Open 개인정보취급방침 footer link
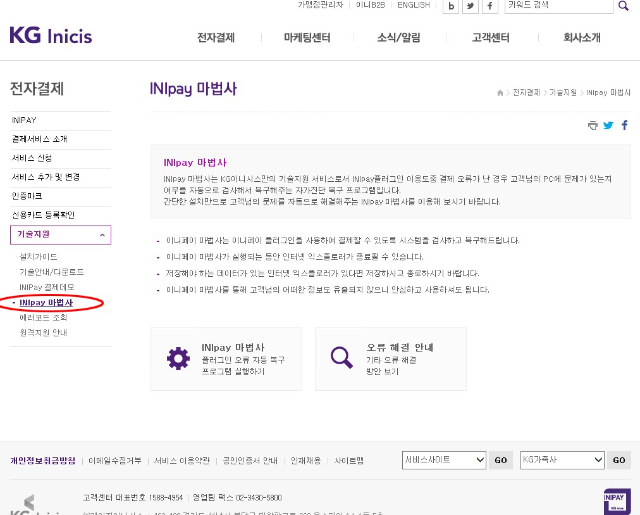 coord(43,461)
